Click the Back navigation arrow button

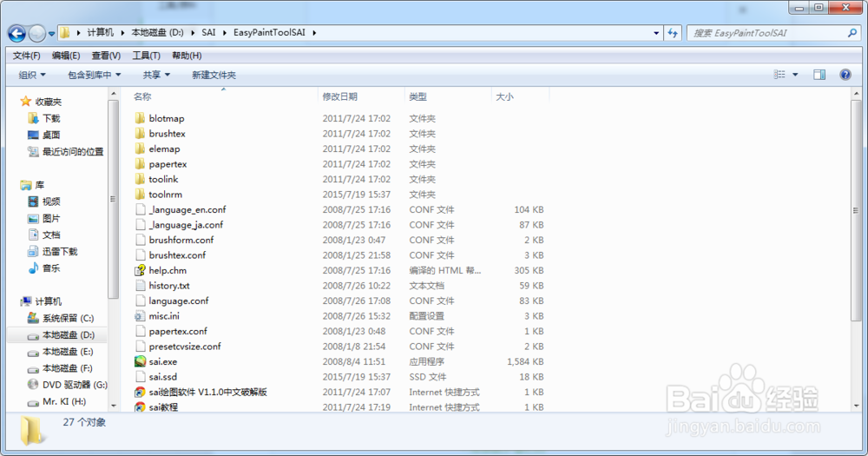coord(17,34)
